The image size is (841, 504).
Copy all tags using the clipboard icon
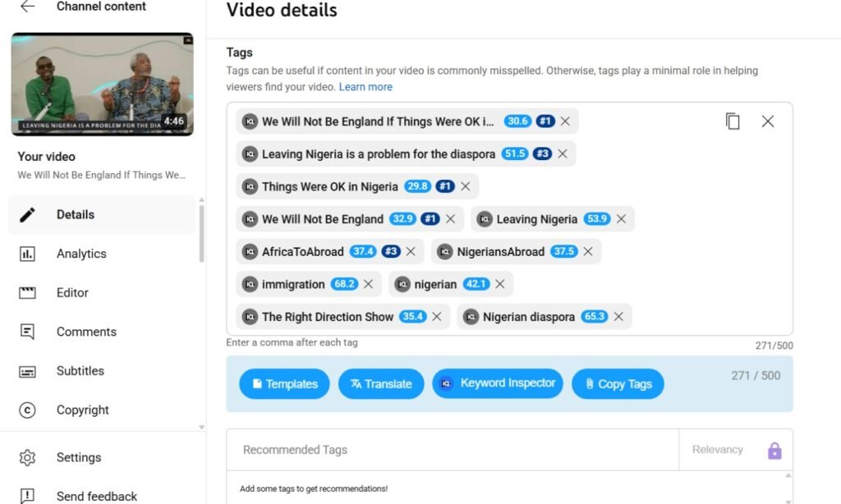(x=733, y=121)
